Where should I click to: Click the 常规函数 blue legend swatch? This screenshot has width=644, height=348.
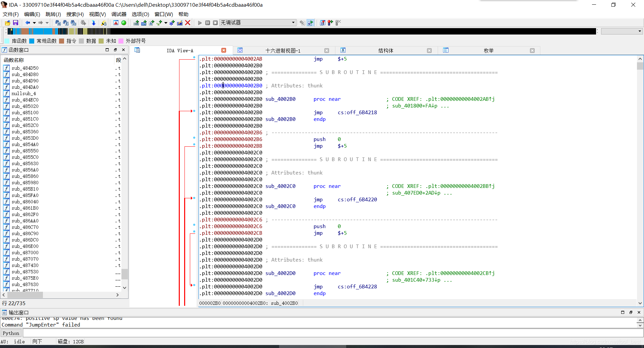click(32, 41)
